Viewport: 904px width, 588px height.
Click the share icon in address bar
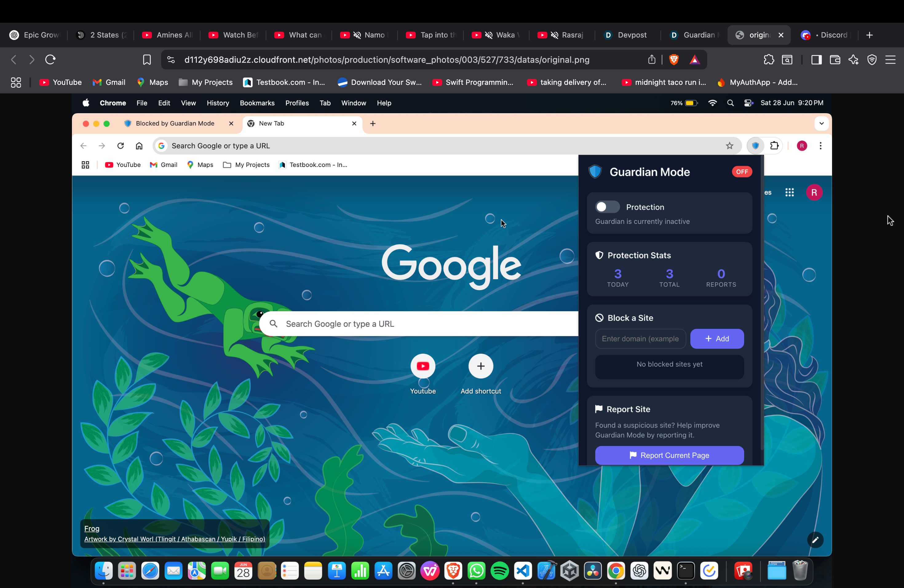pos(652,60)
